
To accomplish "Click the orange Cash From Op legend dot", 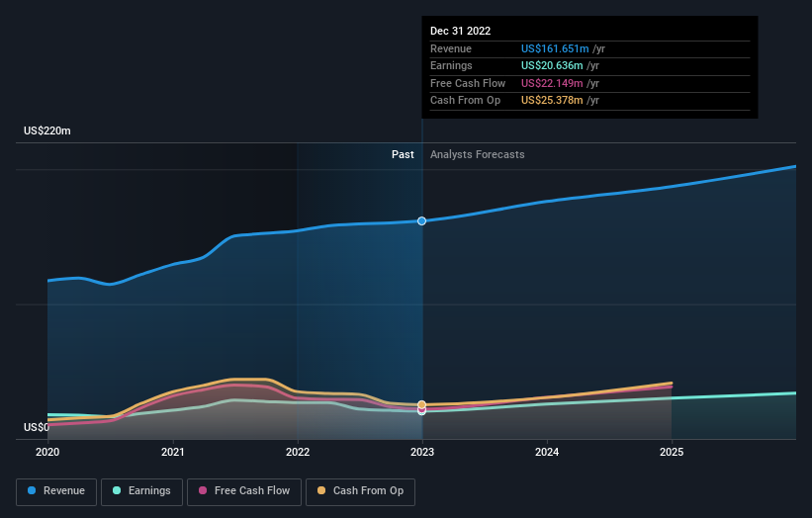I will [x=321, y=490].
